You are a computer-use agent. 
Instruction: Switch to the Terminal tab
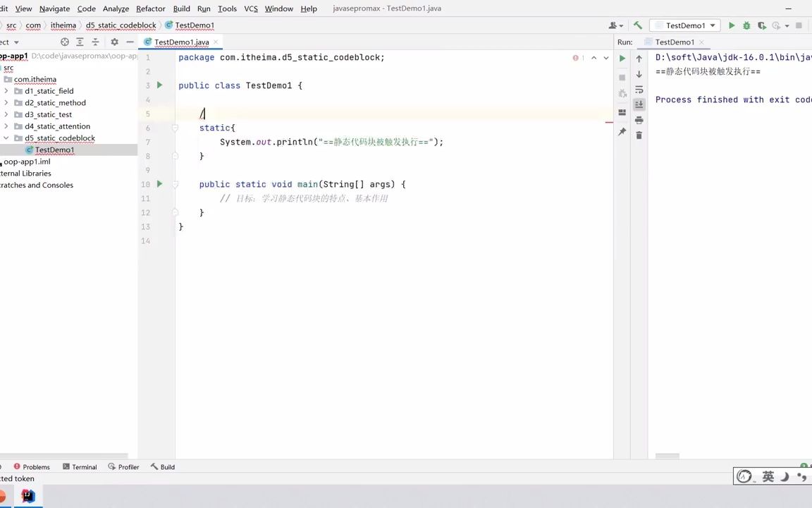(x=84, y=466)
